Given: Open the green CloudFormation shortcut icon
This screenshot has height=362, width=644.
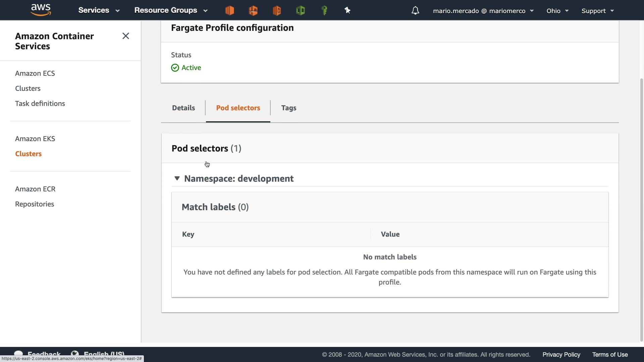Looking at the screenshot, I should click(301, 11).
